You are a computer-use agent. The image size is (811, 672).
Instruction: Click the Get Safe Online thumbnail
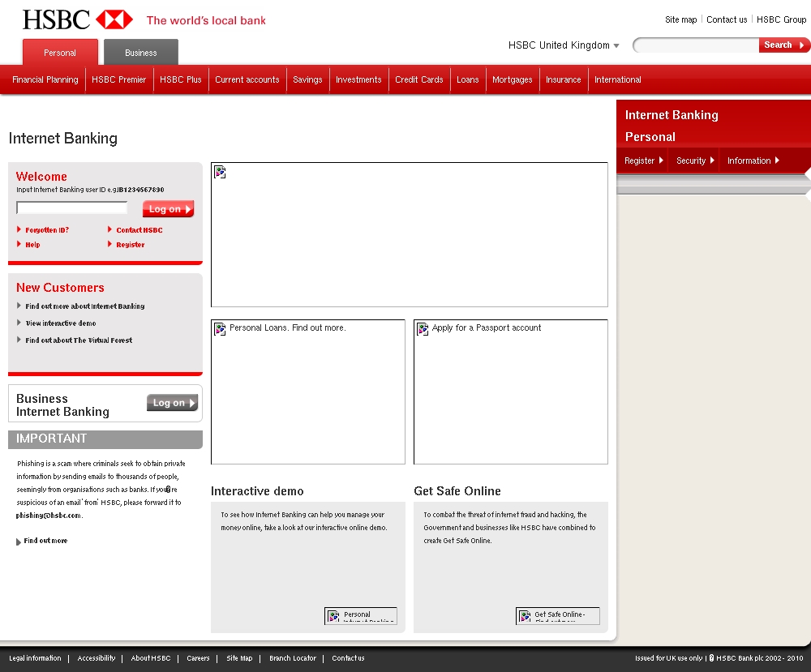pyautogui.click(x=558, y=615)
